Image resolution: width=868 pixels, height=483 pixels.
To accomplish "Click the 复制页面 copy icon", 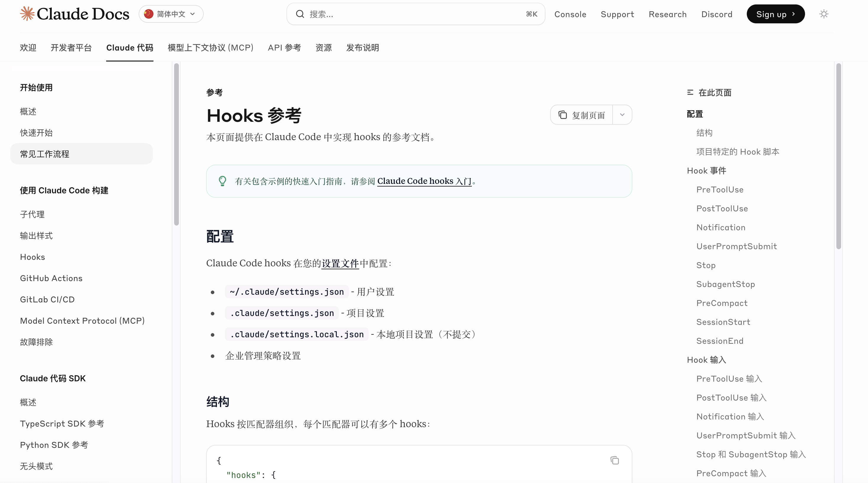I will (x=562, y=115).
